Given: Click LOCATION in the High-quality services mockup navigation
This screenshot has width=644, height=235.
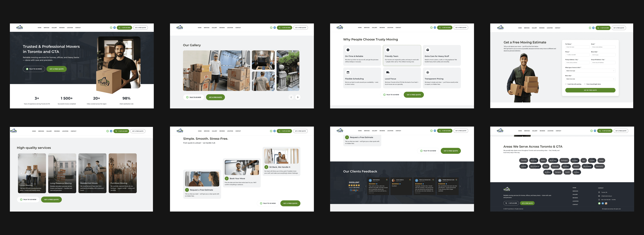Looking at the screenshot, I should 65,131.
